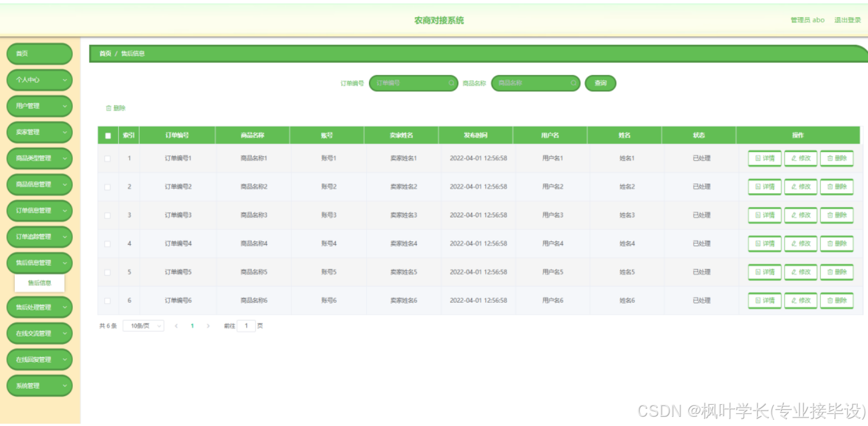
Task: Select 售后信息 submenu item
Action: pyautogui.click(x=40, y=283)
